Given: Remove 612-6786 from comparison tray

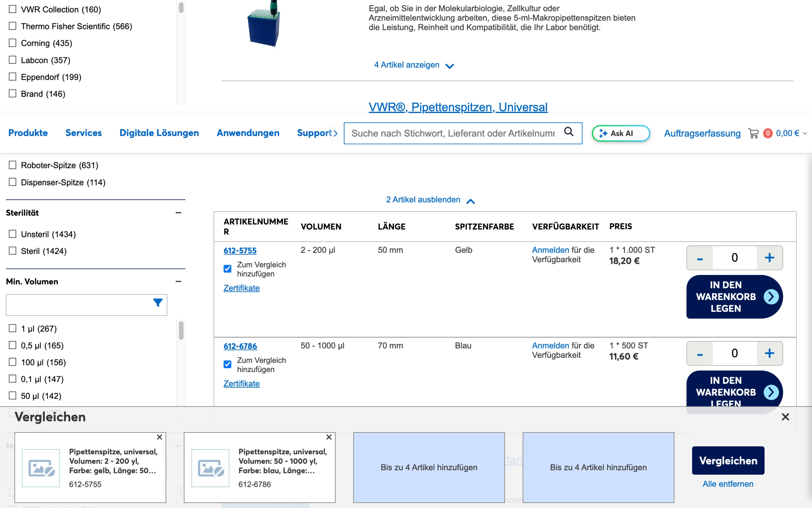Looking at the screenshot, I should (329, 437).
